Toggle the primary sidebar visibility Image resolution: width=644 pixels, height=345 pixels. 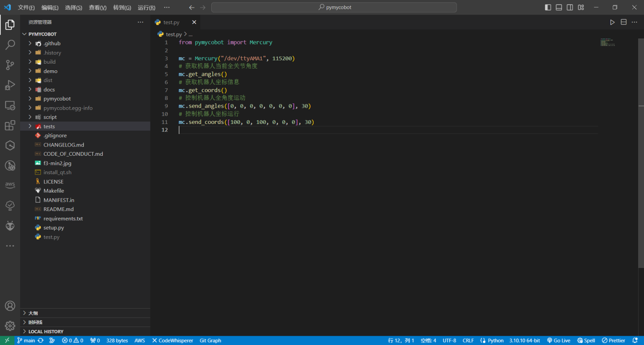coord(548,8)
